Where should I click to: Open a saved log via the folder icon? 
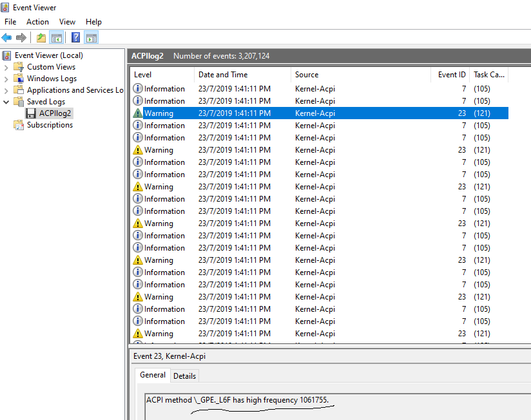pos(41,37)
